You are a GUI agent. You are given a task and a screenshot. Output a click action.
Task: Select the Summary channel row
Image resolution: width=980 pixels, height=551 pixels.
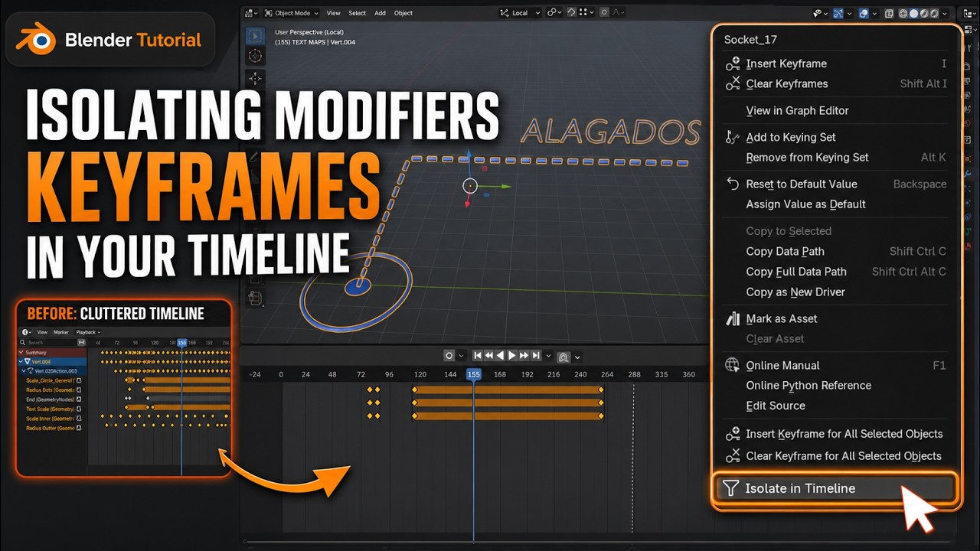coord(52,353)
